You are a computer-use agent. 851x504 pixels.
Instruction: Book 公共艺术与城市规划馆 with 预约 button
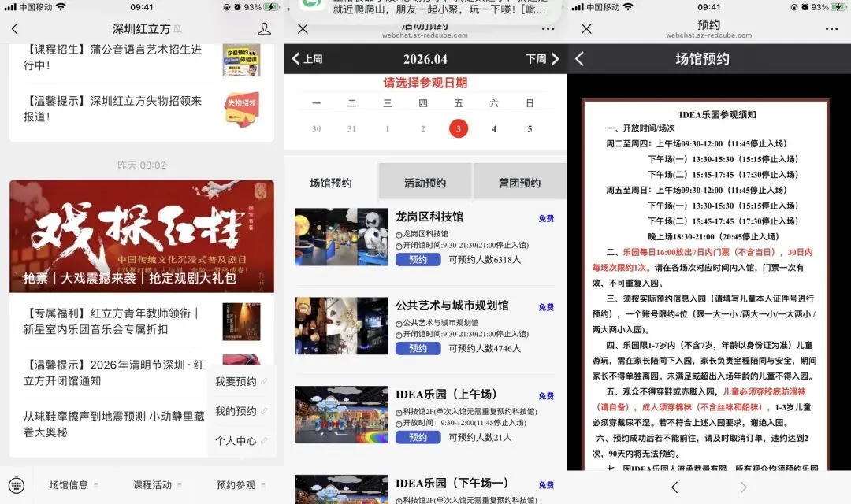pyautogui.click(x=418, y=348)
